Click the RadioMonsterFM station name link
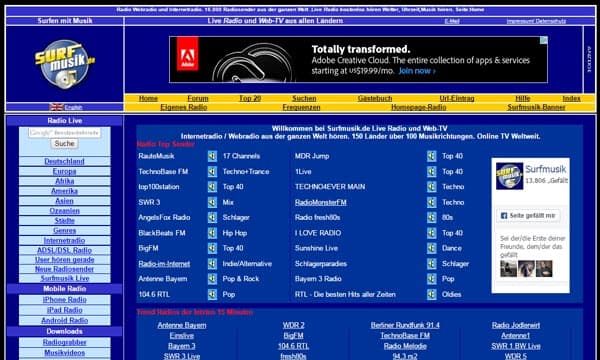 321,202
